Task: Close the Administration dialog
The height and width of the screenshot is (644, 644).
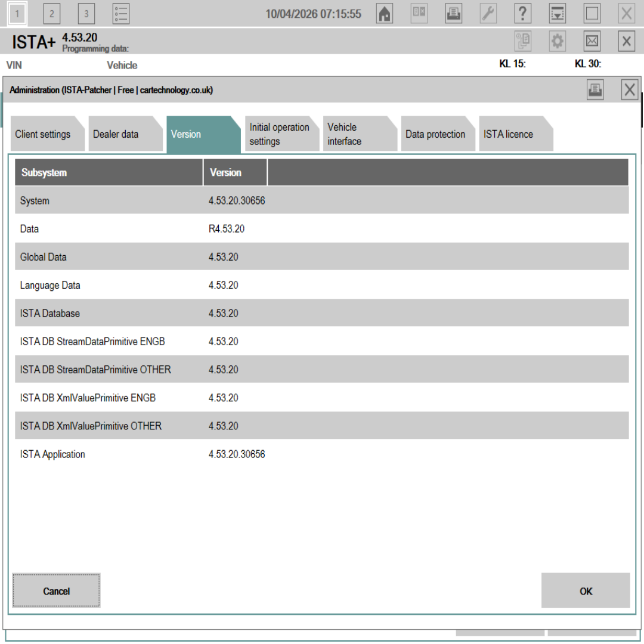Action: pos(630,89)
